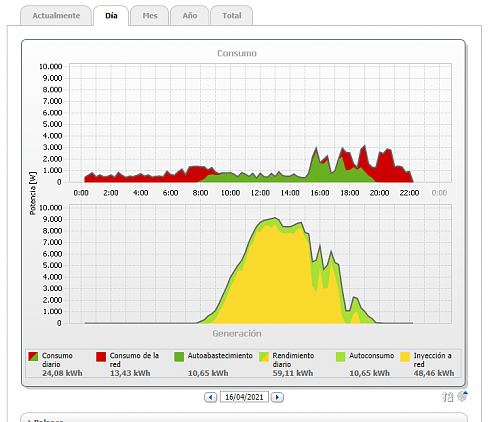Open chart settings gear icon
Screen dimensions: 500x422
click(x=462, y=396)
